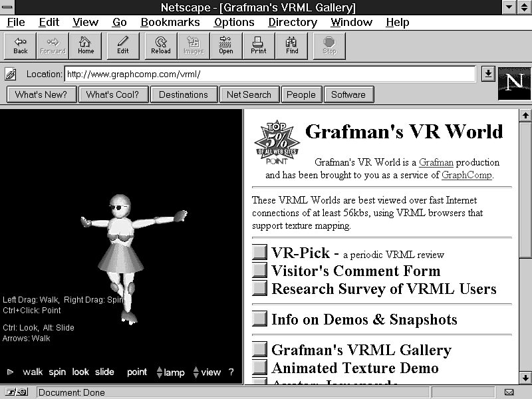Click the Edit pencil toolbar icon
Screen dimensions: 532x399
pyautogui.click(x=123, y=45)
